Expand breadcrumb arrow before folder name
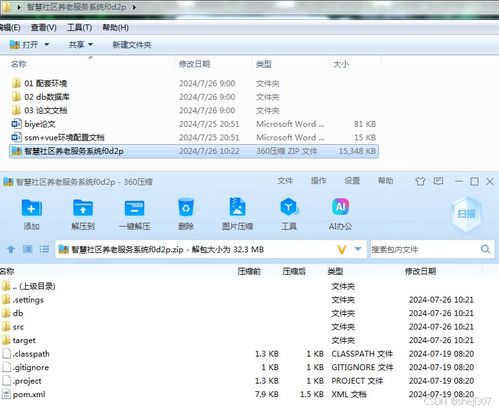This screenshot has height=410, width=499. tap(19, 7)
